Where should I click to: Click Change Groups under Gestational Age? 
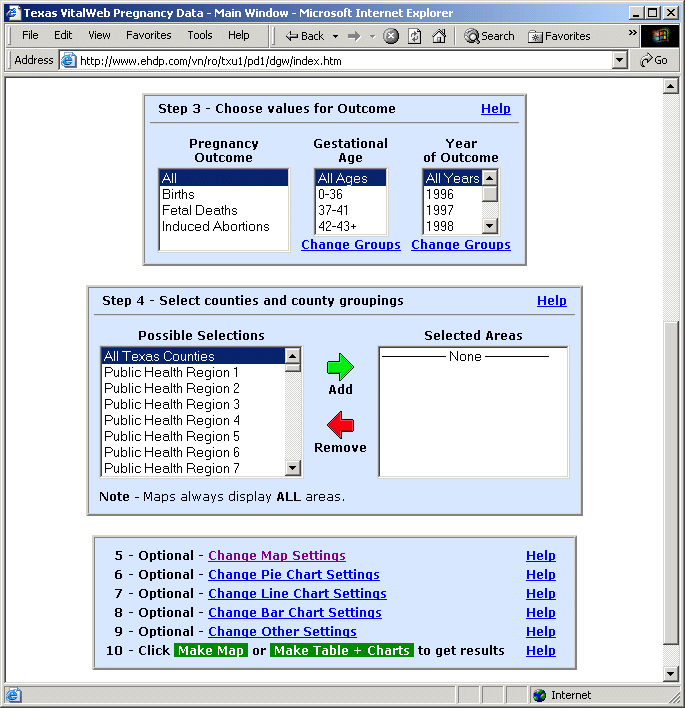[351, 244]
